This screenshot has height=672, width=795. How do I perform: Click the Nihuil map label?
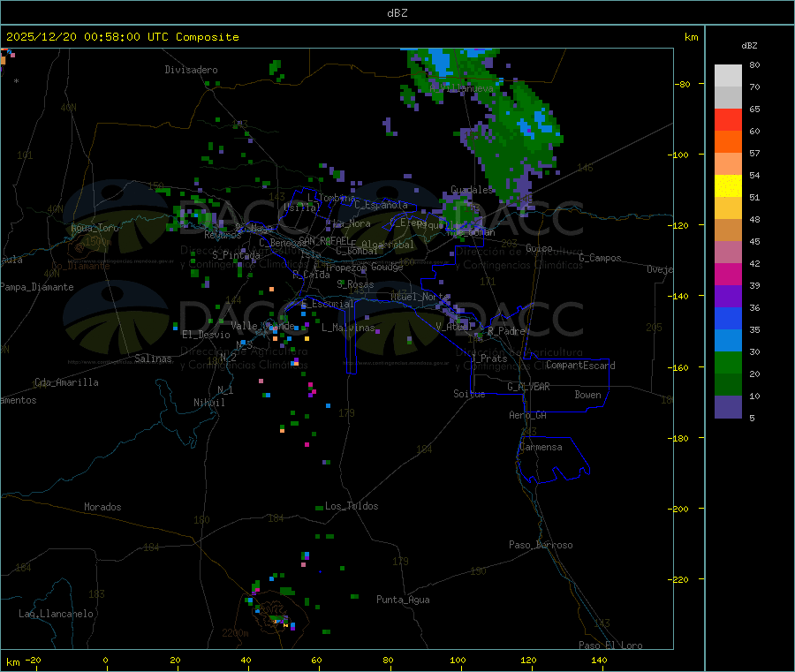pos(209,403)
